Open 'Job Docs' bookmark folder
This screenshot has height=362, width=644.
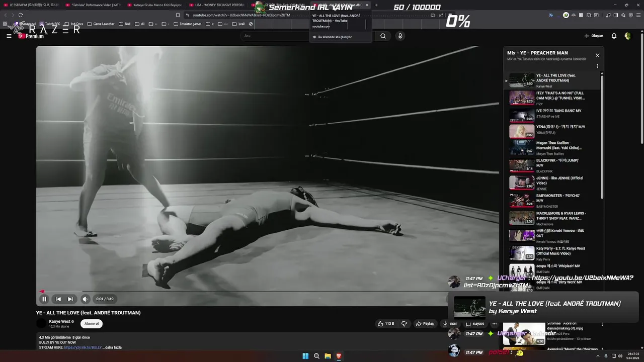click(74, 24)
